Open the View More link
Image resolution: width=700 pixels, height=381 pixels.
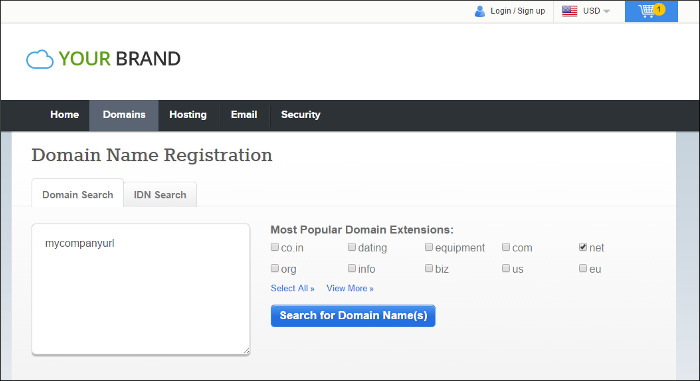pos(350,288)
